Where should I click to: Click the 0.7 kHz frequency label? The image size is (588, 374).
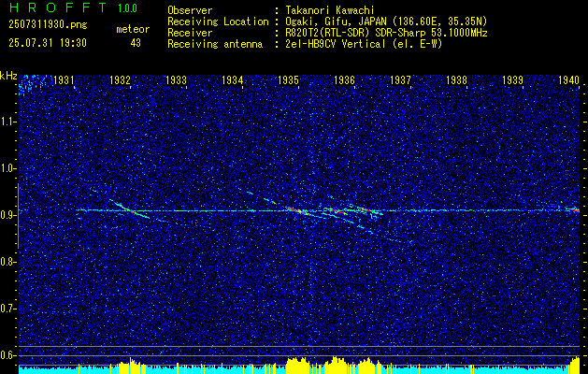[x=7, y=309]
